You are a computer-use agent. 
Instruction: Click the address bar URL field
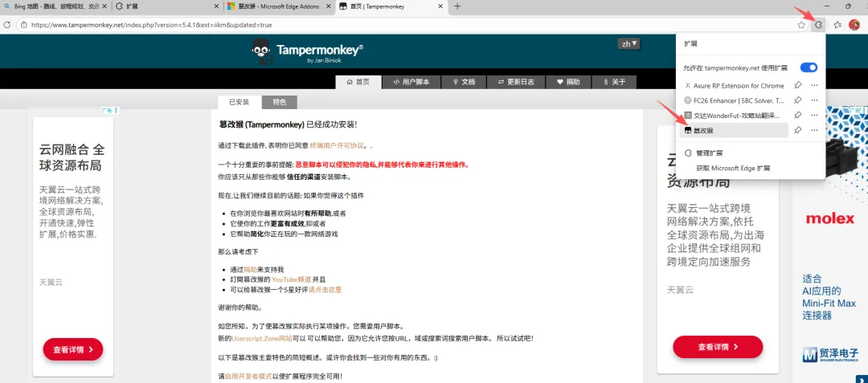click(x=410, y=25)
